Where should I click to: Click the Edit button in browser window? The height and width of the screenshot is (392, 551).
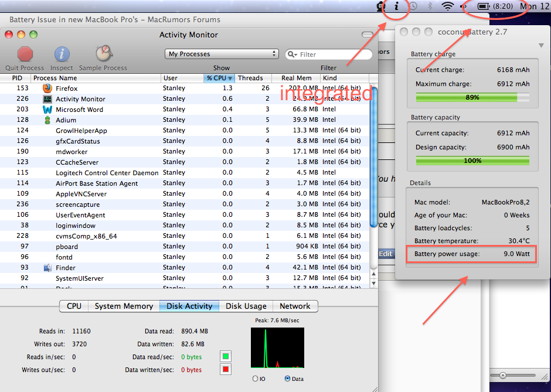[x=386, y=254]
